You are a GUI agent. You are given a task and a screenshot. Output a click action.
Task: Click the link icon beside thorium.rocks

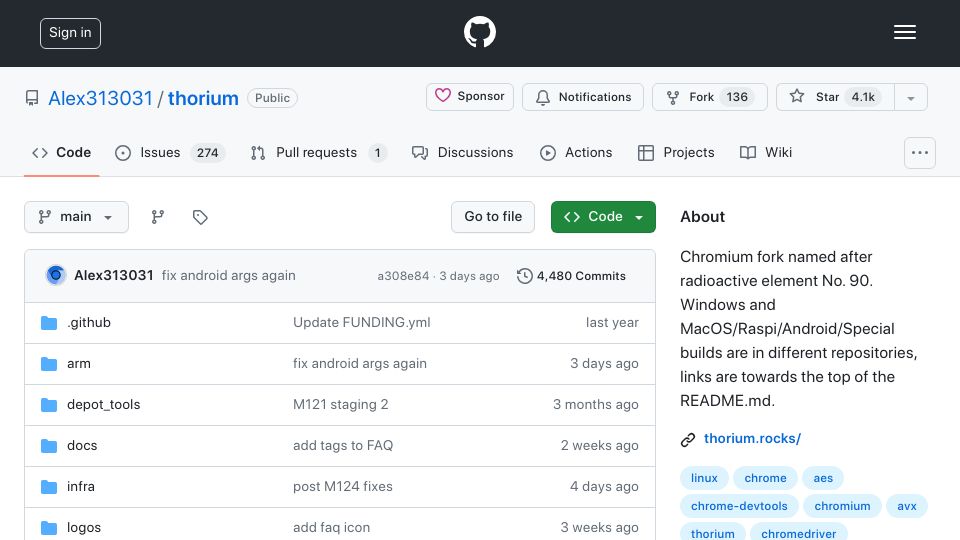click(x=688, y=440)
